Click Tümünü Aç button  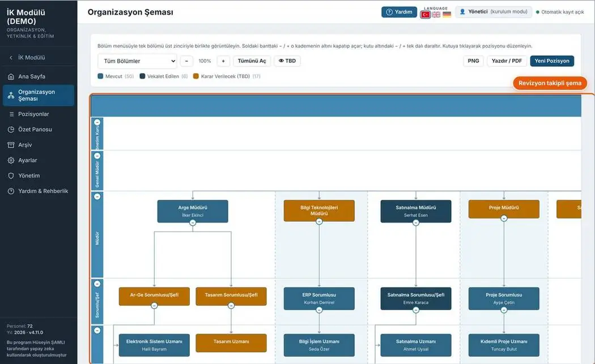coord(252,61)
